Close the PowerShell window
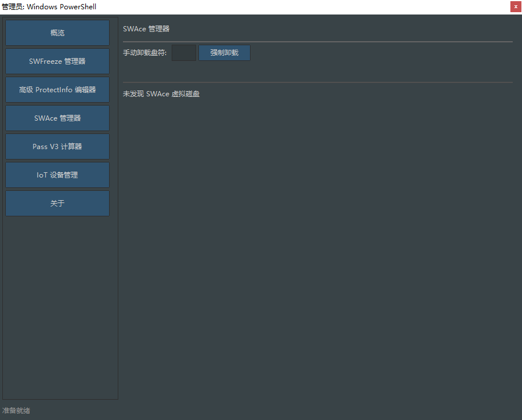 (516, 6)
